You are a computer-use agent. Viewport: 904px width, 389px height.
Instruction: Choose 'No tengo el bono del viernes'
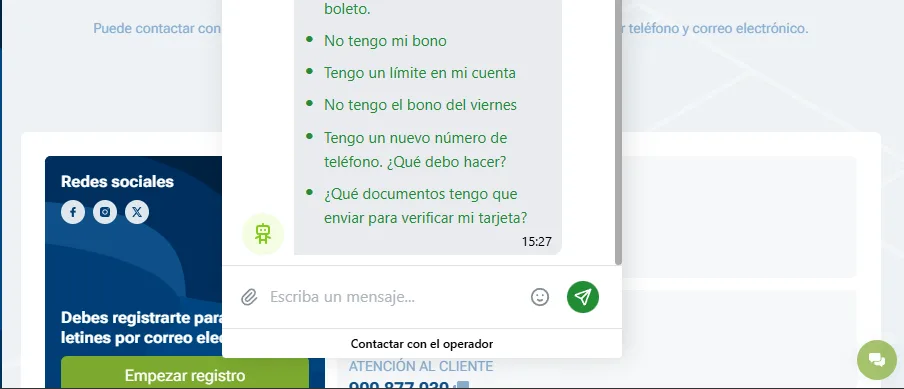[x=420, y=105]
